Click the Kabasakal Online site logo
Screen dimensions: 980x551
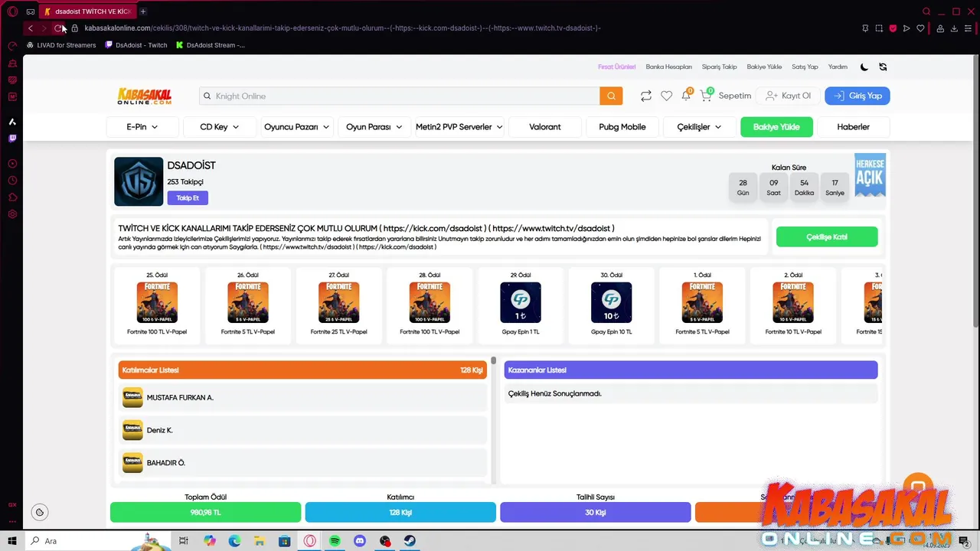coord(144,96)
